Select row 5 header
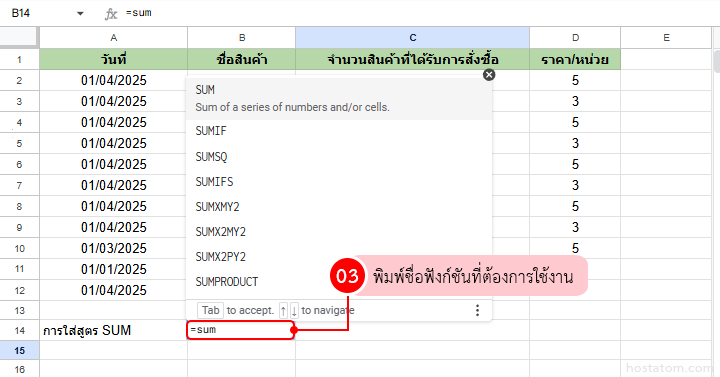 pyautogui.click(x=19, y=144)
